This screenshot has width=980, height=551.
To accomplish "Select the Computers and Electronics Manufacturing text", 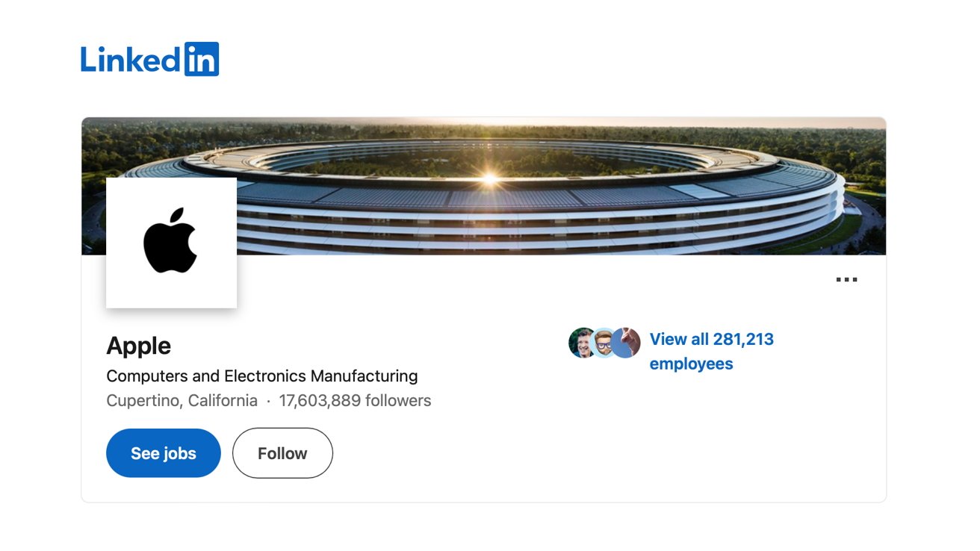I will click(262, 376).
